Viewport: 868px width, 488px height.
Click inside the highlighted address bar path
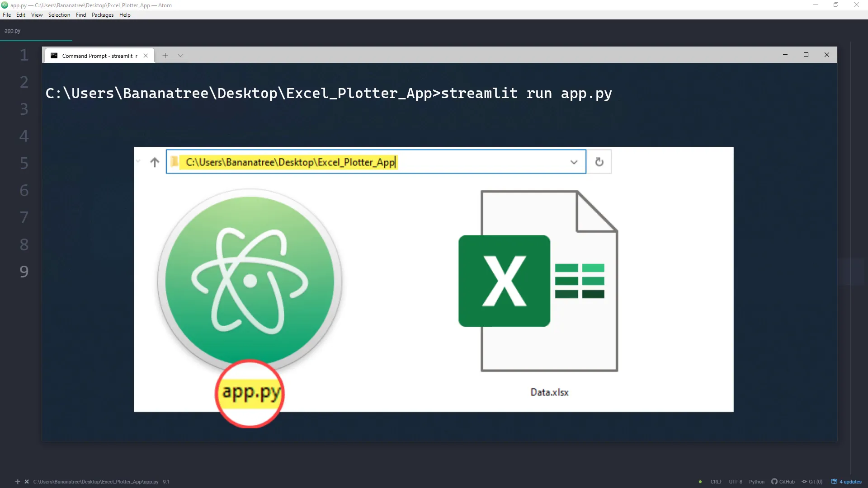pos(289,162)
